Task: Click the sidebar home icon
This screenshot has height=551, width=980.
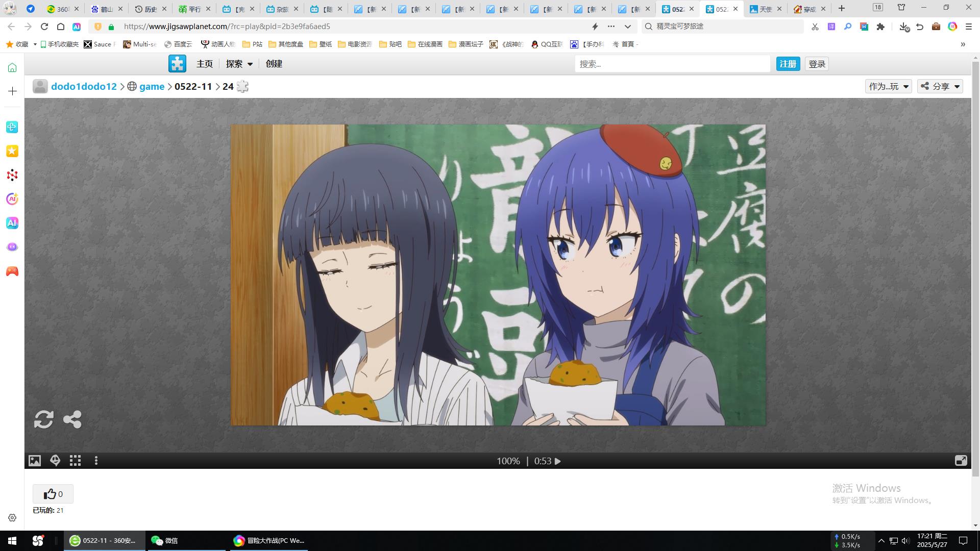Action: pos(12,67)
